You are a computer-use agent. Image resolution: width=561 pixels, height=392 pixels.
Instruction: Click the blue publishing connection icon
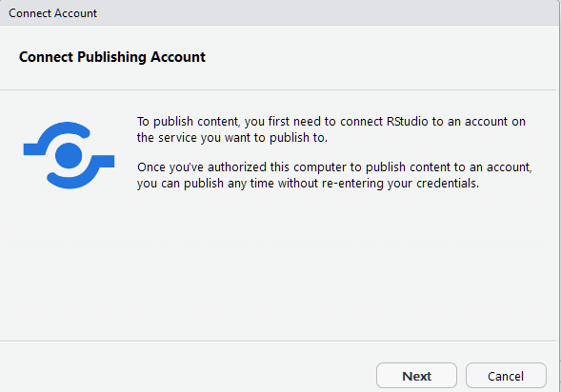(69, 155)
